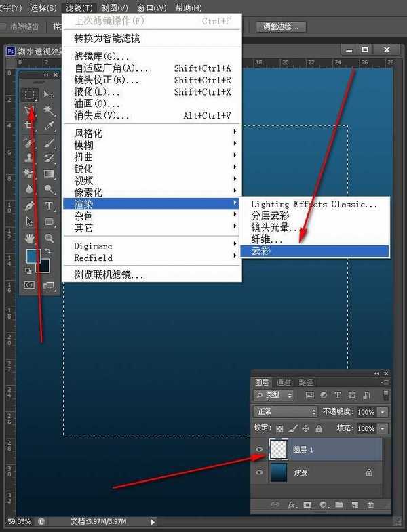This screenshot has height=532, width=407.
Task: Click the foreground color swatch
Action: (x=32, y=255)
